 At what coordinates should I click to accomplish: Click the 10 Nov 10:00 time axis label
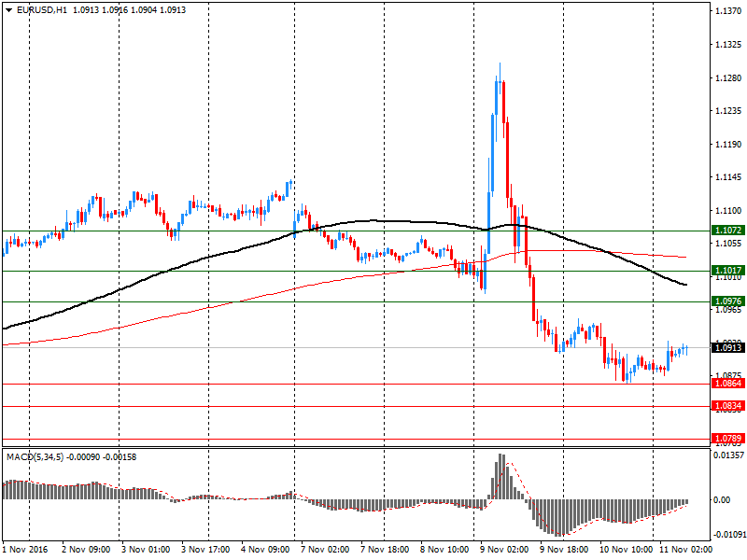[x=626, y=550]
